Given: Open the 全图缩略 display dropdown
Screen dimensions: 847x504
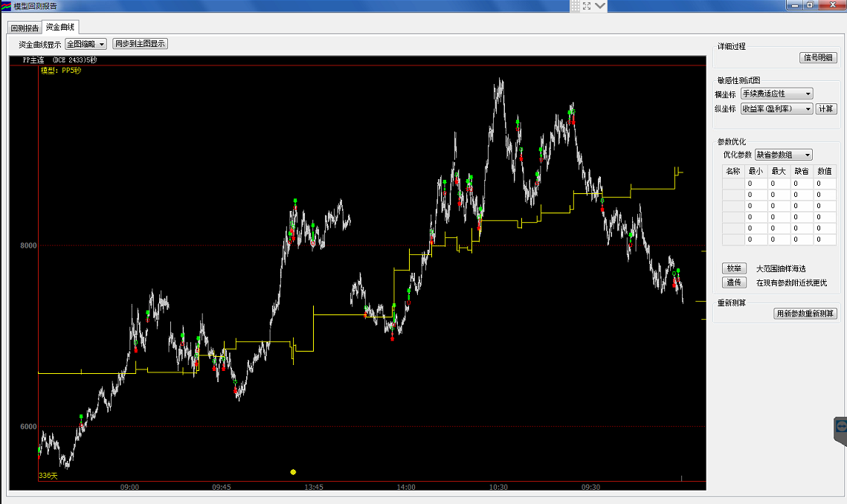Looking at the screenshot, I should (86, 44).
